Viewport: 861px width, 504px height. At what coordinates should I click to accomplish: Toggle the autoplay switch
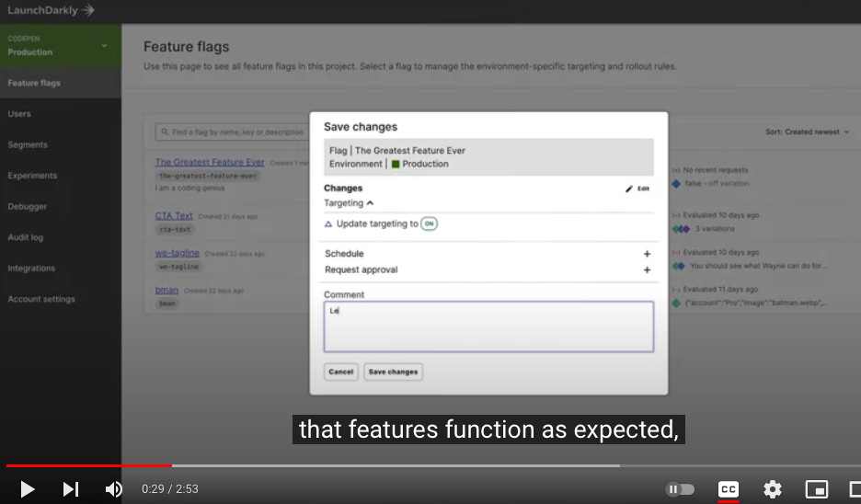pos(680,488)
